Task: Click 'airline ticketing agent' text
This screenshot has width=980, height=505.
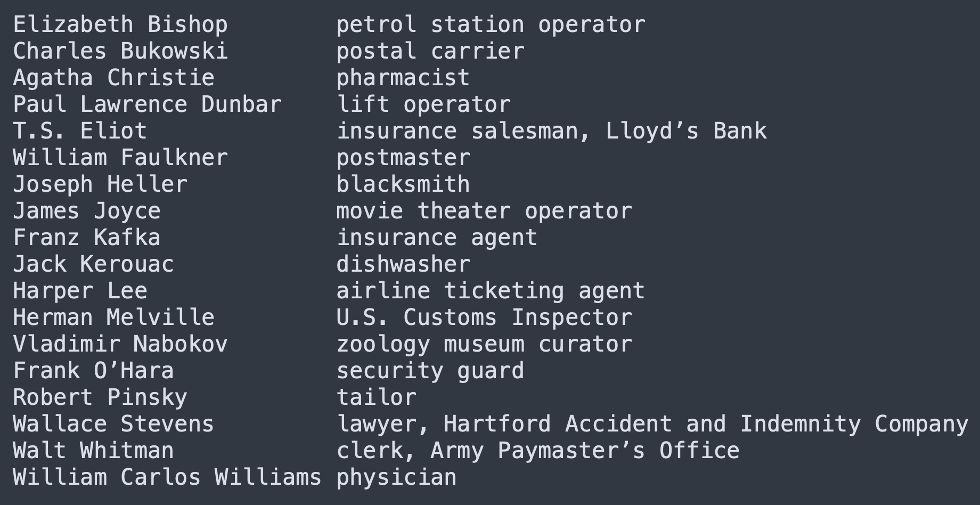Action: point(491,291)
